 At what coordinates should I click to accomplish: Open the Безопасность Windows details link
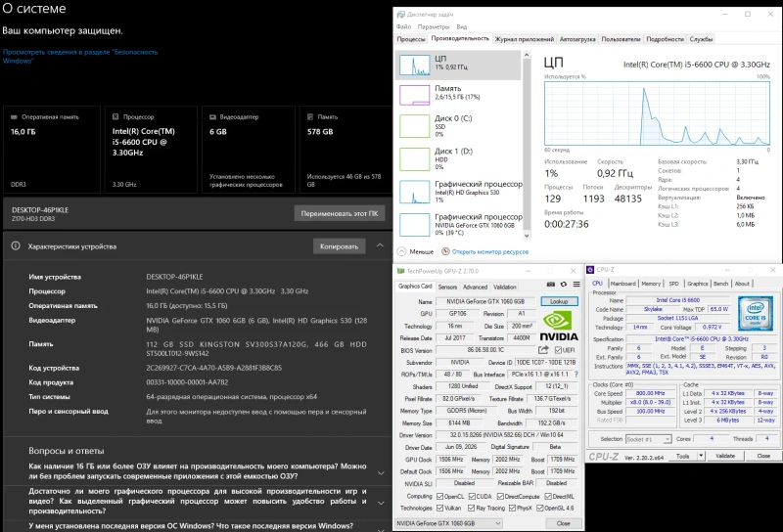(x=80, y=56)
